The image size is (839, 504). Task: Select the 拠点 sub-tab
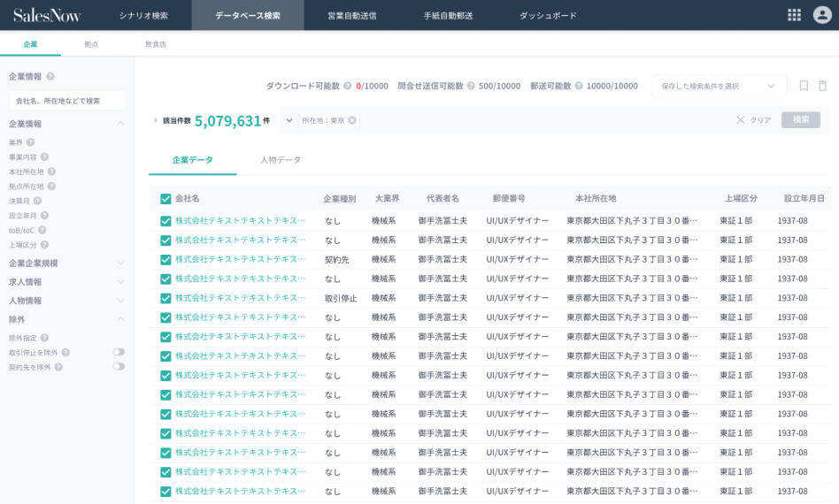pyautogui.click(x=91, y=44)
